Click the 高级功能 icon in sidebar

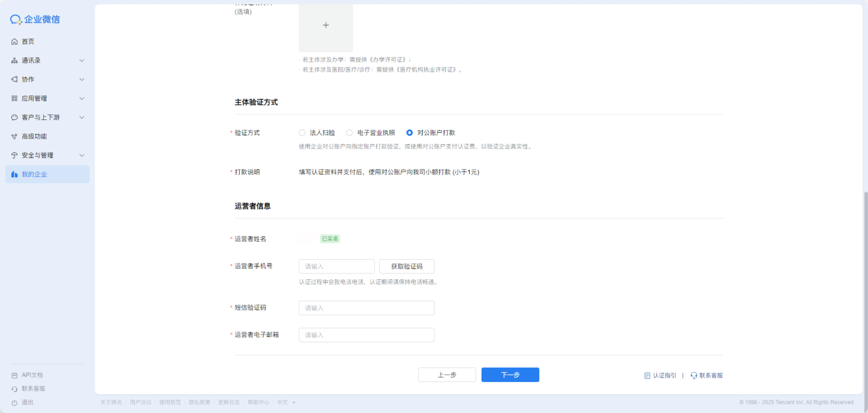[15, 136]
